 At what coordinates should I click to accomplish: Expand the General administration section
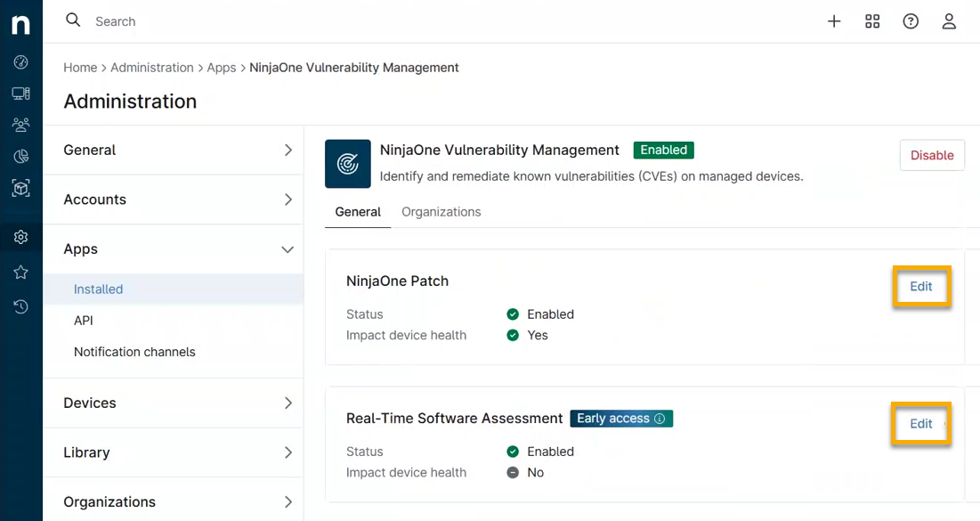pyautogui.click(x=174, y=151)
